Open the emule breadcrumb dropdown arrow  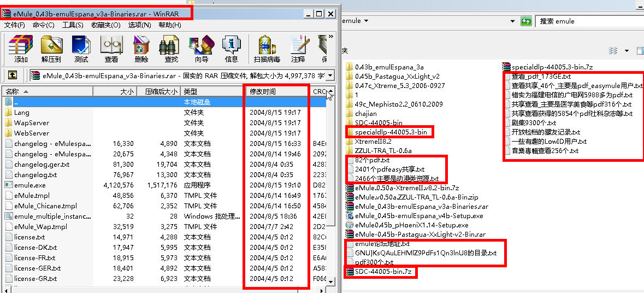(366, 21)
